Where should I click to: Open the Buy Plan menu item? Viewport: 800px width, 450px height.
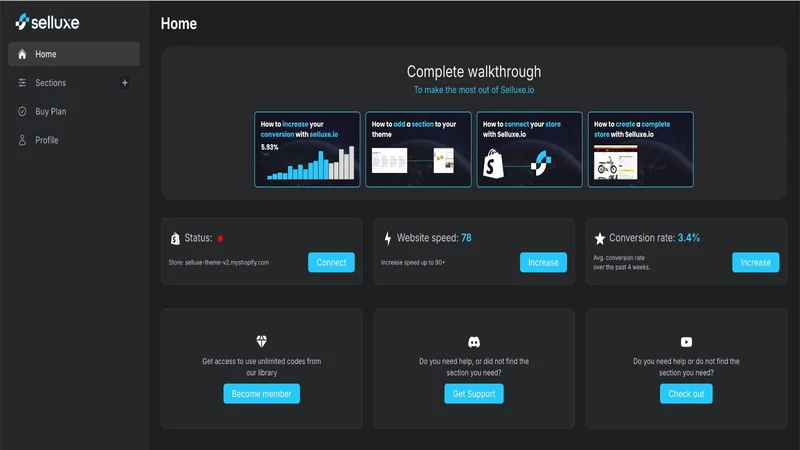(74, 111)
